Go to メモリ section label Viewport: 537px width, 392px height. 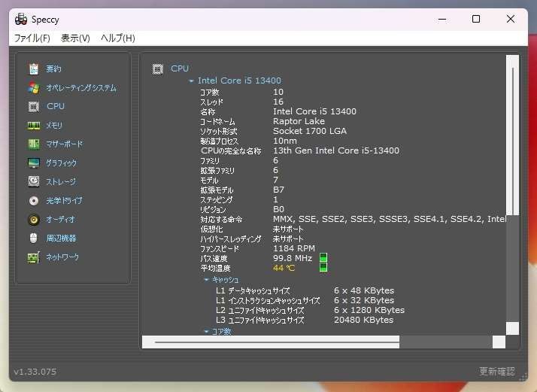point(54,126)
